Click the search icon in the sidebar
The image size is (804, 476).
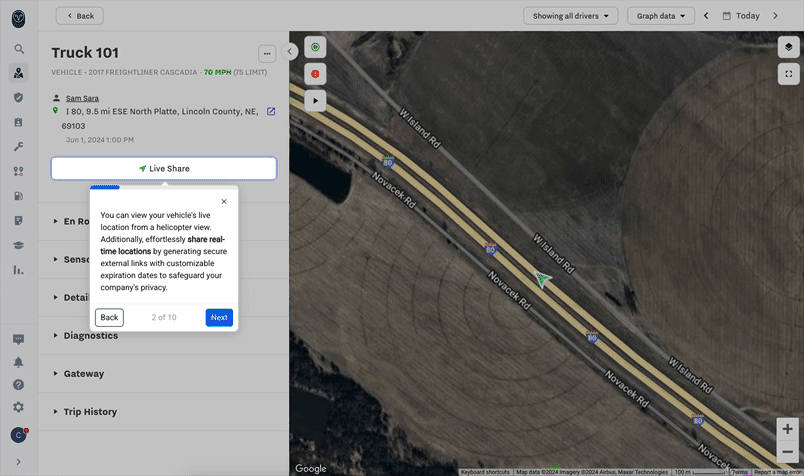[x=18, y=49]
